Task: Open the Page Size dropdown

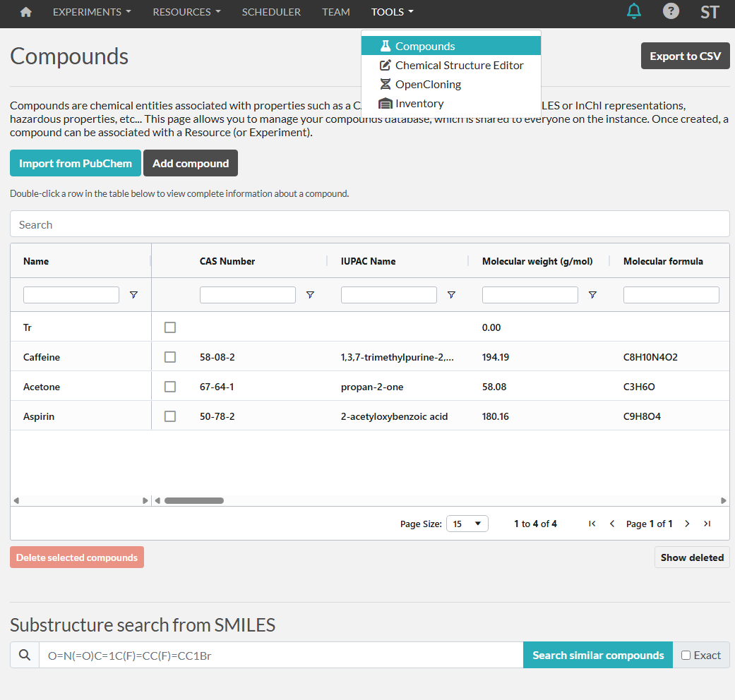Action: pyautogui.click(x=467, y=524)
